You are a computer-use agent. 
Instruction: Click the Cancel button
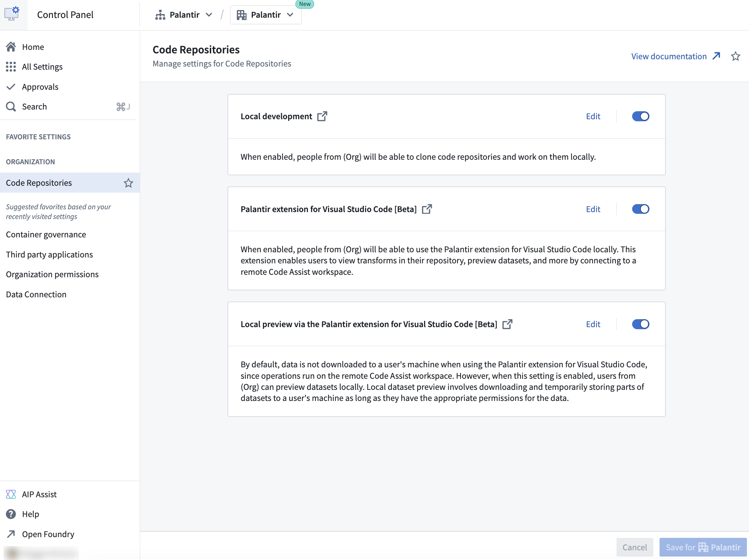[635, 547]
